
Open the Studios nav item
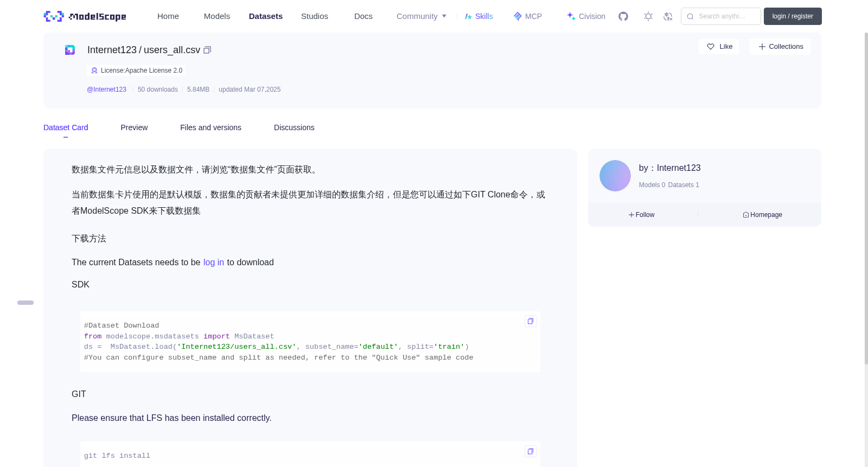(x=315, y=16)
